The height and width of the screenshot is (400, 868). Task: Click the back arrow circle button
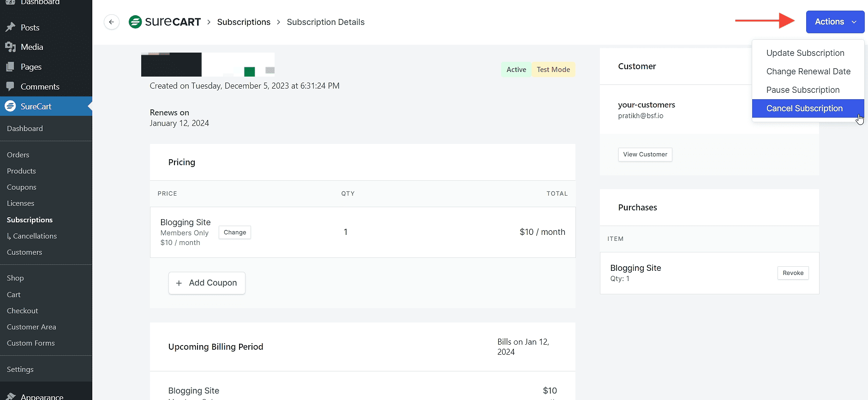[111, 22]
